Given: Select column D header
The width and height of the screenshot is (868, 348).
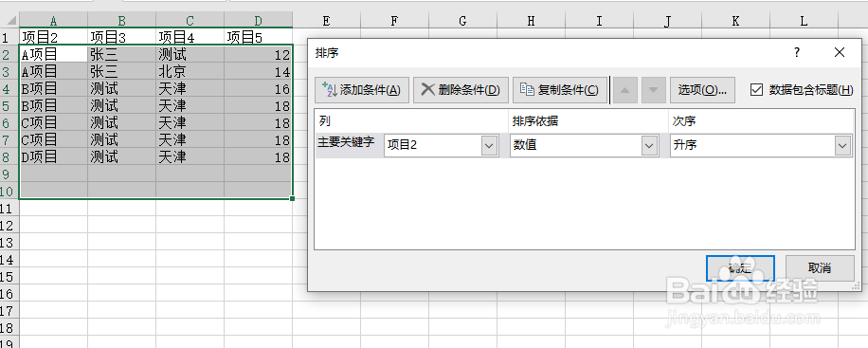Looking at the screenshot, I should pyautogui.click(x=259, y=21).
